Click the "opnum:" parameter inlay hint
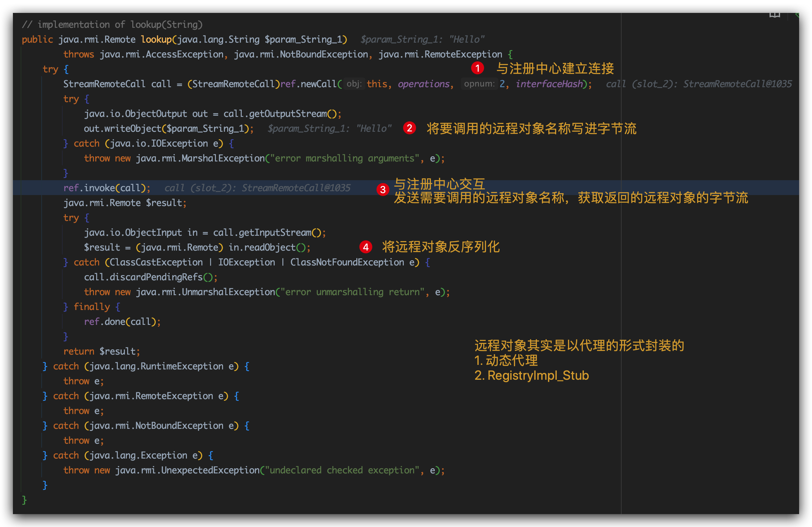 click(479, 84)
